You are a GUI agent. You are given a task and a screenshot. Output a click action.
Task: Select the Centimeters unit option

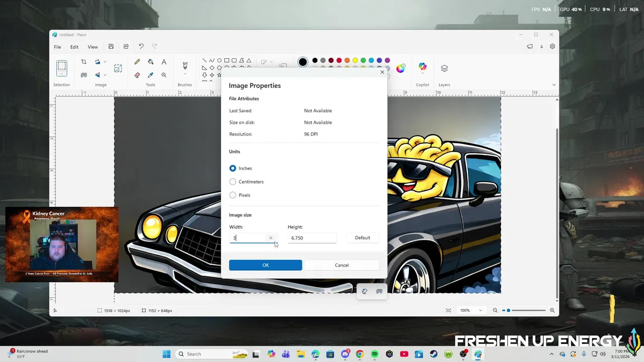tap(232, 182)
